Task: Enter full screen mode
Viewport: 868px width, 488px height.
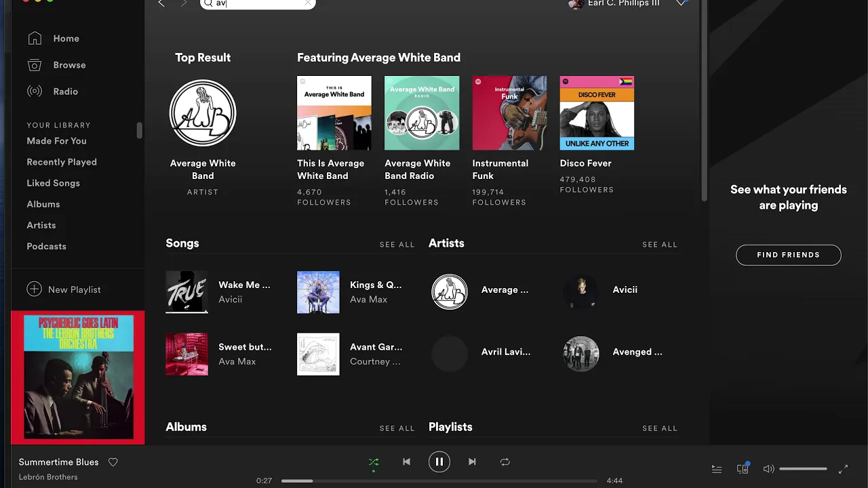Action: click(844, 469)
